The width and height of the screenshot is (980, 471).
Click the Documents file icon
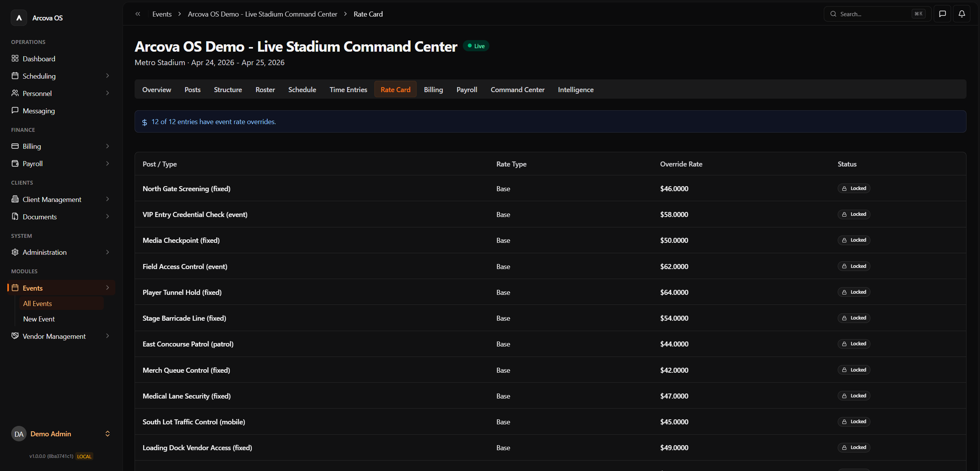click(15, 217)
